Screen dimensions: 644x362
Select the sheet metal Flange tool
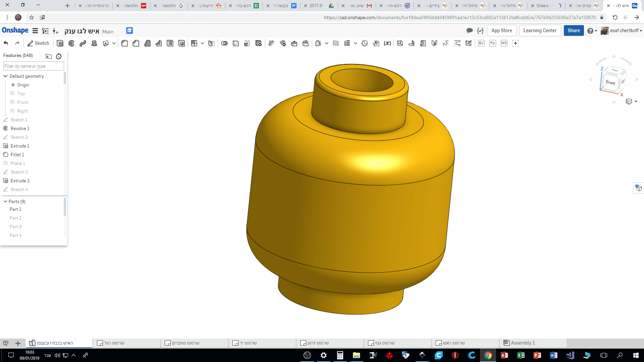click(412, 43)
